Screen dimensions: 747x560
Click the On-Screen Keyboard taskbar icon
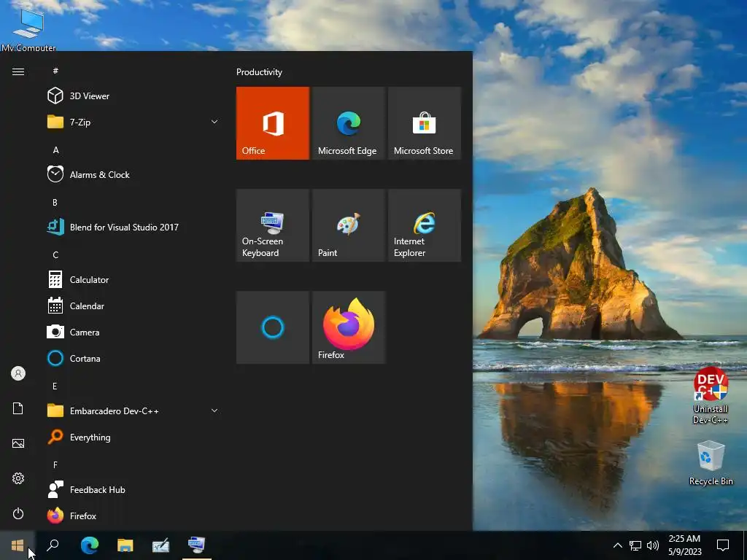[197, 545]
